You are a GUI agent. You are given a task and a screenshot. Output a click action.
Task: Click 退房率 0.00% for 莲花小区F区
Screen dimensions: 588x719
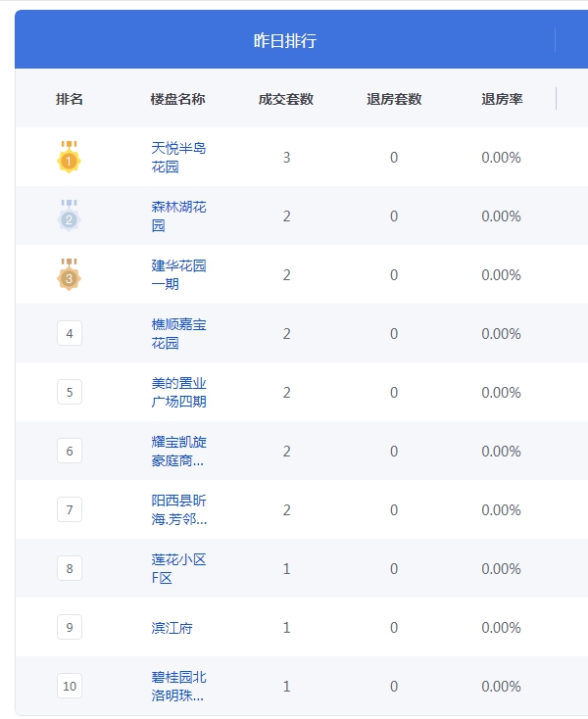point(502,568)
